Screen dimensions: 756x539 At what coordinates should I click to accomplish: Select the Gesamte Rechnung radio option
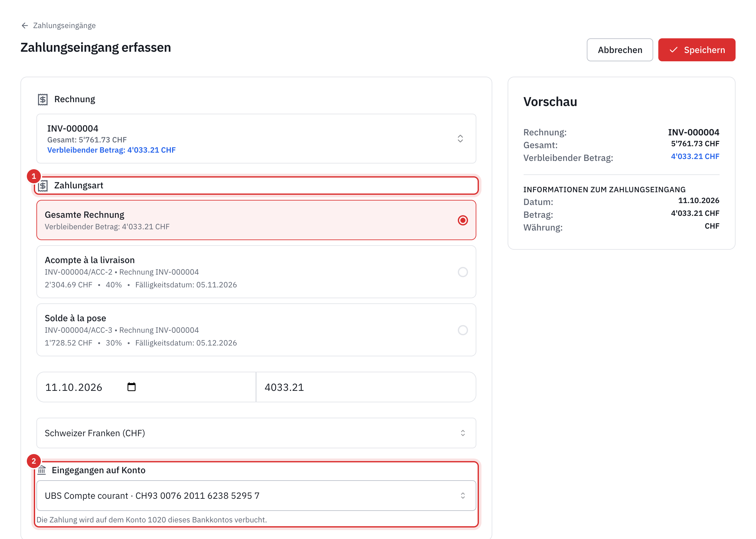click(x=462, y=220)
